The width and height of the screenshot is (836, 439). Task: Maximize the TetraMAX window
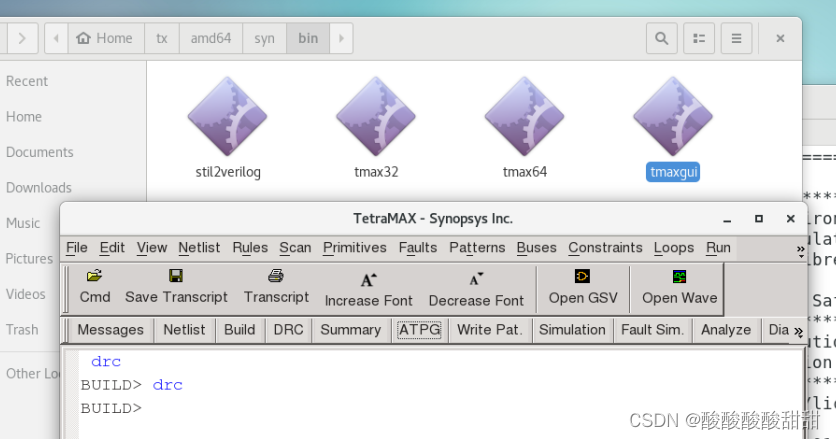(x=759, y=219)
